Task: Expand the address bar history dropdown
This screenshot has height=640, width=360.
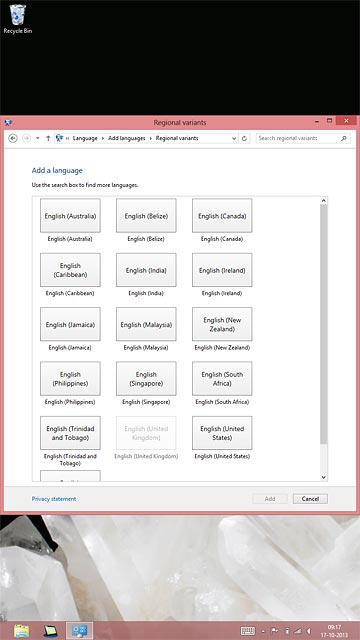Action: (x=234, y=138)
